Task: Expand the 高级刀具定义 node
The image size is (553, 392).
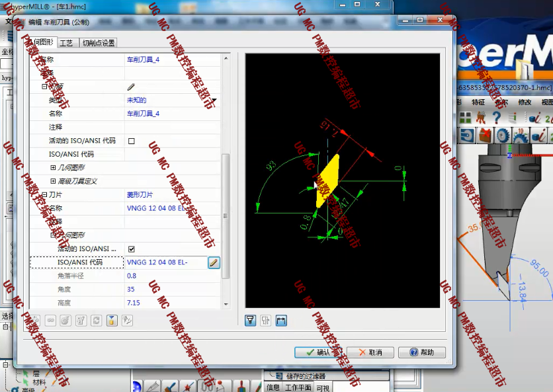Action: click(53, 181)
